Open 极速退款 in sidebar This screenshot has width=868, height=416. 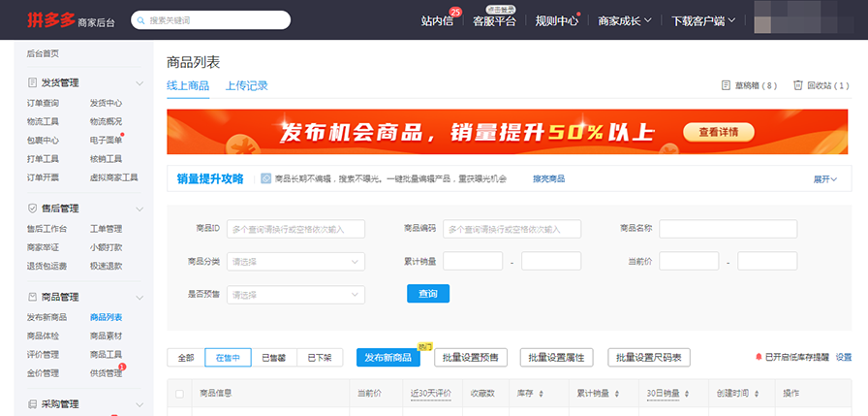[x=106, y=266]
